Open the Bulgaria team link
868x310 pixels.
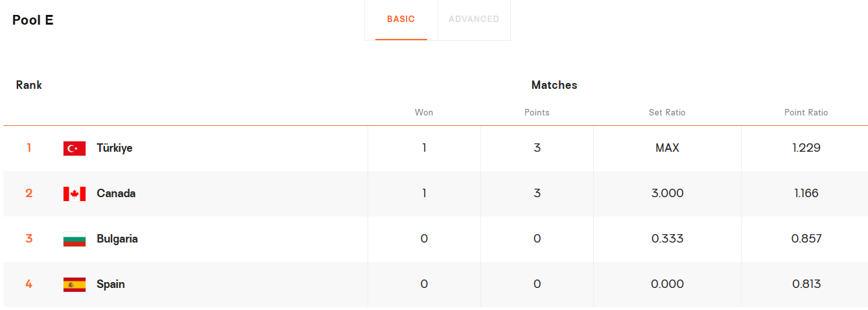(117, 239)
